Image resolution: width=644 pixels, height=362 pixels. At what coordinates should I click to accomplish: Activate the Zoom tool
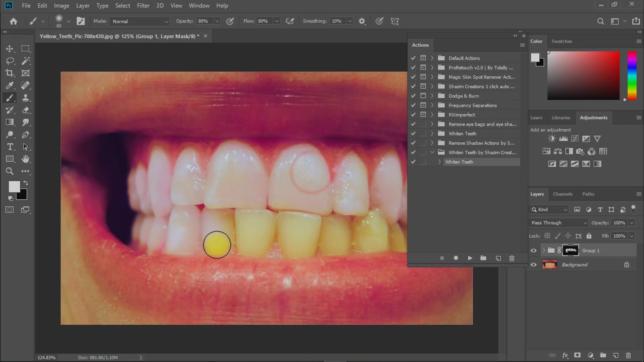(10, 171)
